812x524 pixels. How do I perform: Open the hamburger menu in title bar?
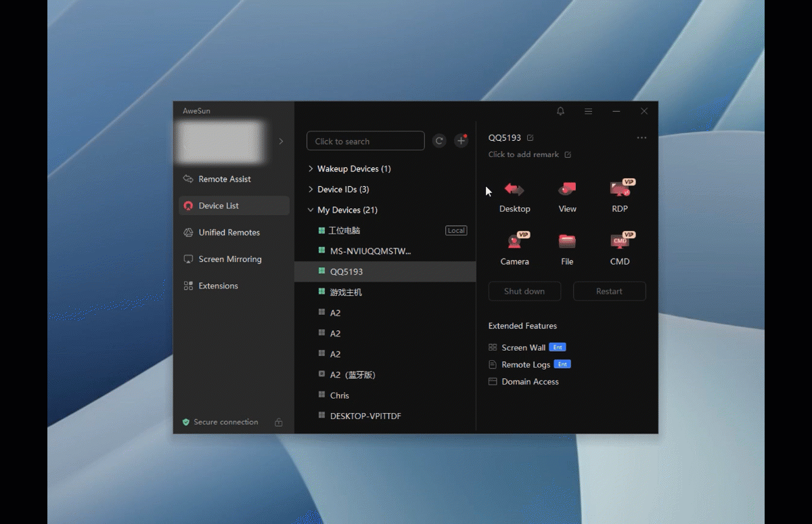point(589,111)
